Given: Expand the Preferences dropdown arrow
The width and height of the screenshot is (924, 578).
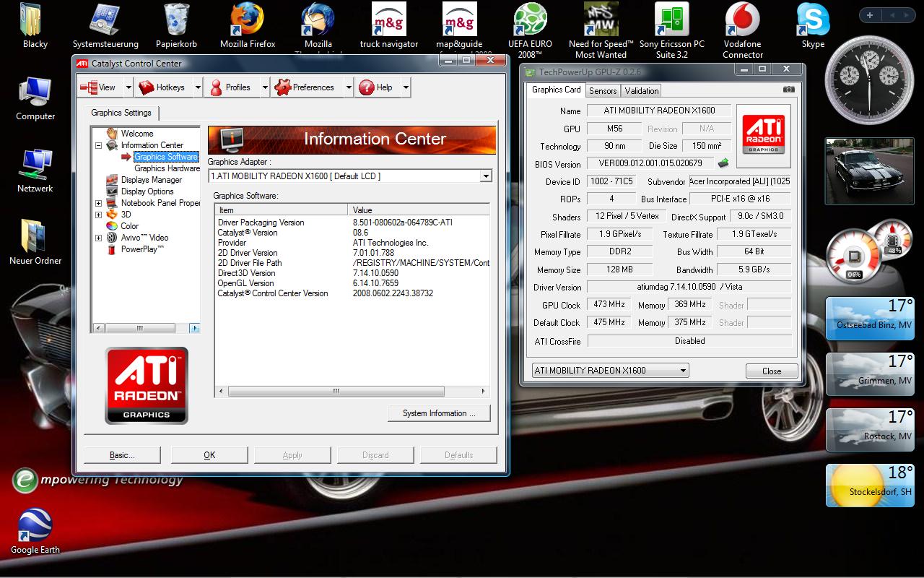Looking at the screenshot, I should point(349,87).
